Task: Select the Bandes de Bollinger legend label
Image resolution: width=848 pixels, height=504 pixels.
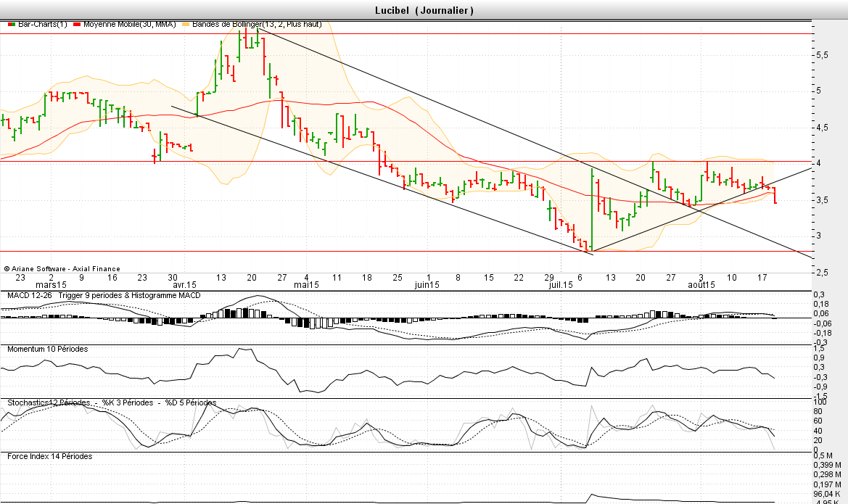Action: [x=257, y=25]
